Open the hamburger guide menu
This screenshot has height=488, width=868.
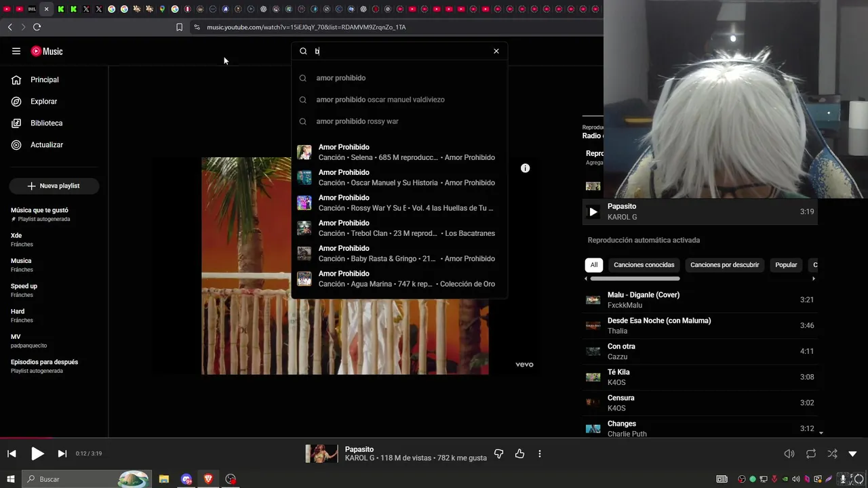[x=16, y=52]
